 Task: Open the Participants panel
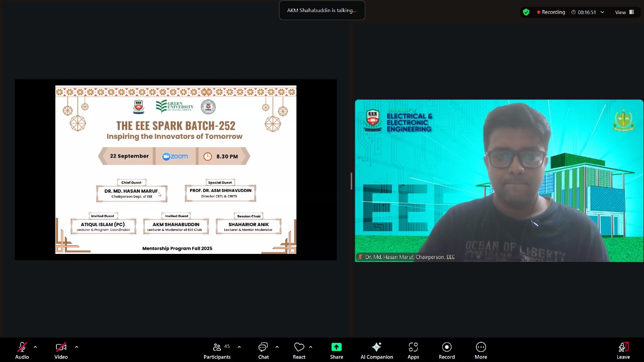[x=217, y=350]
